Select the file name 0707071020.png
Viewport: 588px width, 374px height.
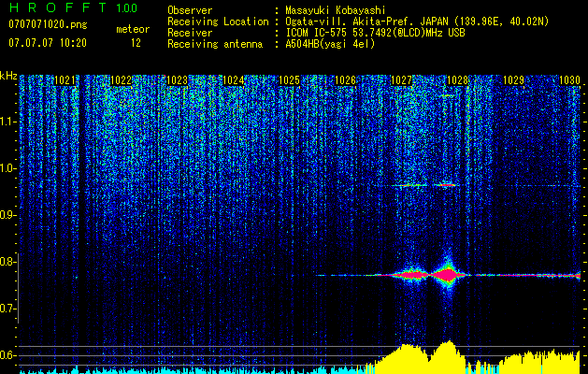click(48, 25)
